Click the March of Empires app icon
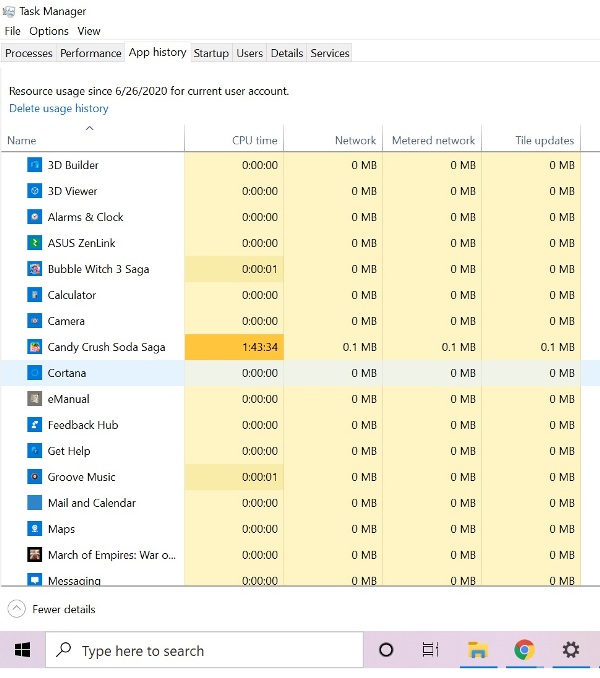Image resolution: width=600 pixels, height=678 pixels. [35, 554]
